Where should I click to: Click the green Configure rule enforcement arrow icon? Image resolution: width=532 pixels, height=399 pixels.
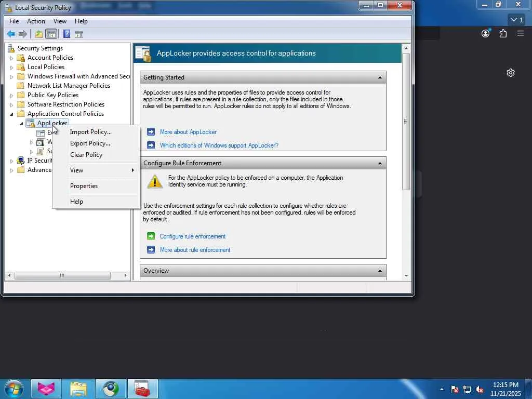point(151,236)
